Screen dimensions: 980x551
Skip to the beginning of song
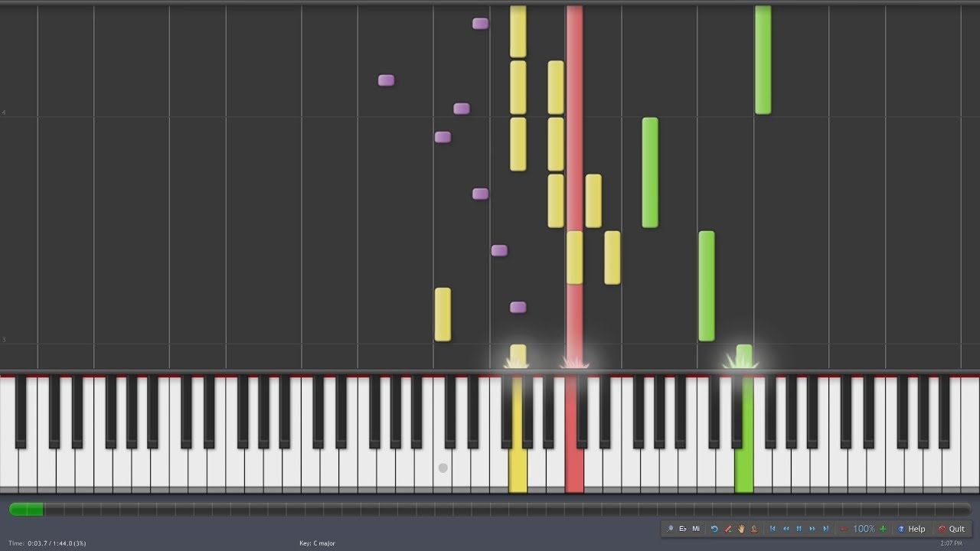click(x=773, y=529)
